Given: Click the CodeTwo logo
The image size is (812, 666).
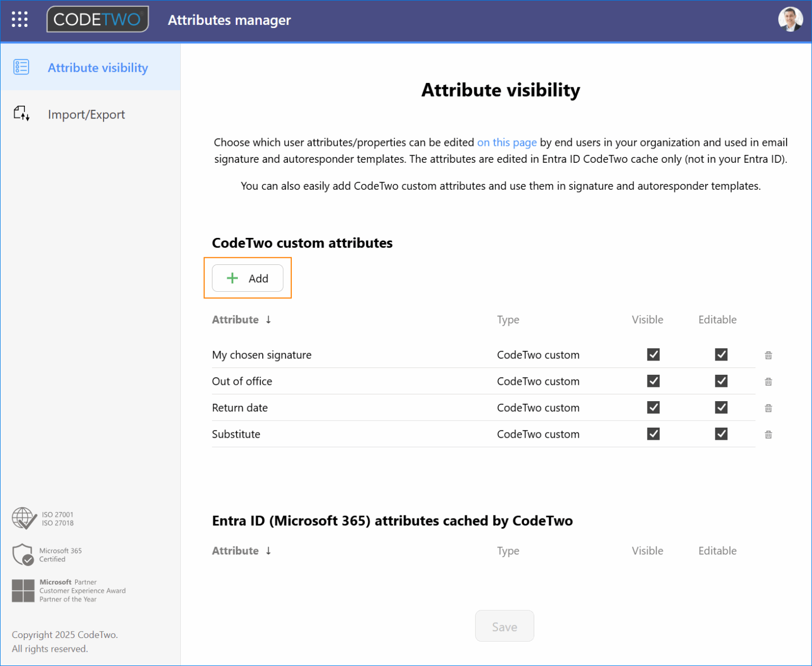Looking at the screenshot, I should coord(97,20).
